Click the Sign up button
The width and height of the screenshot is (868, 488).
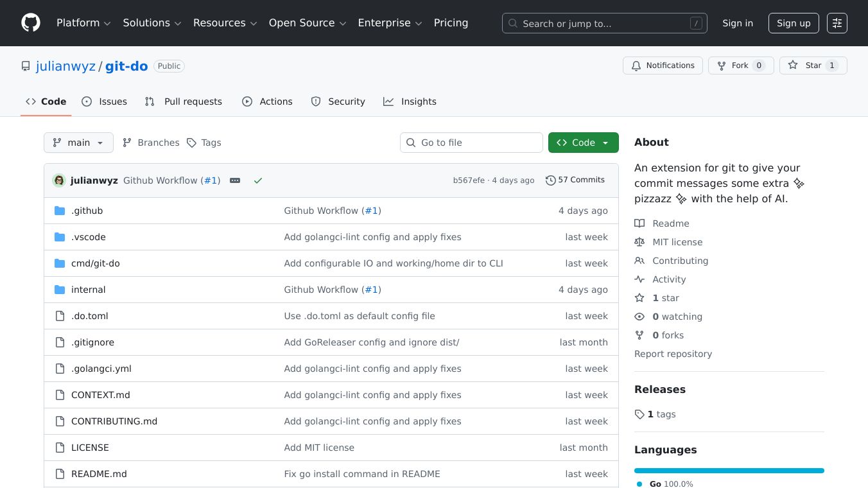point(794,23)
